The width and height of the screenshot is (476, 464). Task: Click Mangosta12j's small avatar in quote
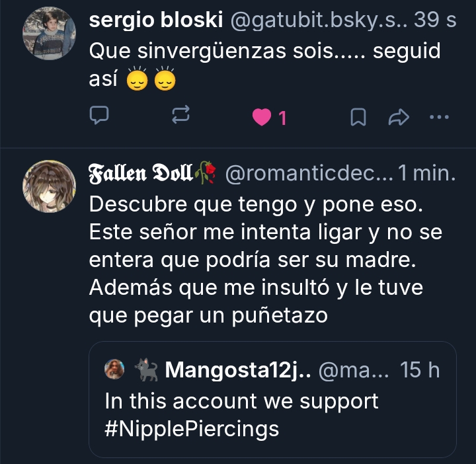pyautogui.click(x=115, y=370)
